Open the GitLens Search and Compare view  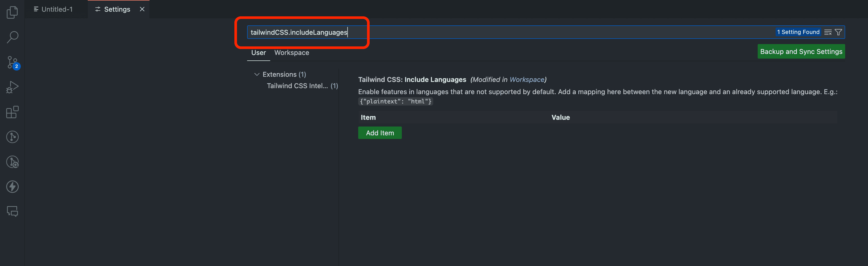click(x=12, y=162)
